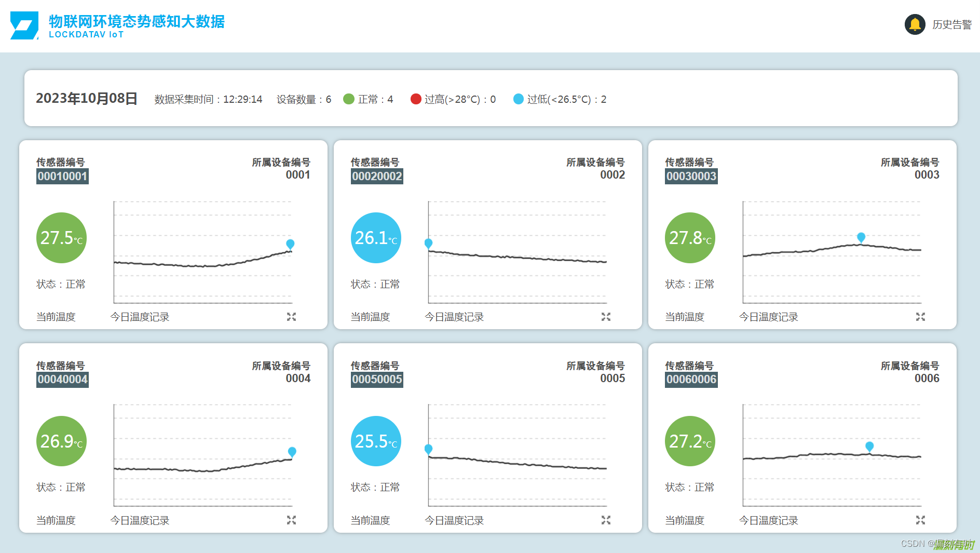
Task: Click sensor ID badge 00030003
Action: click(691, 176)
